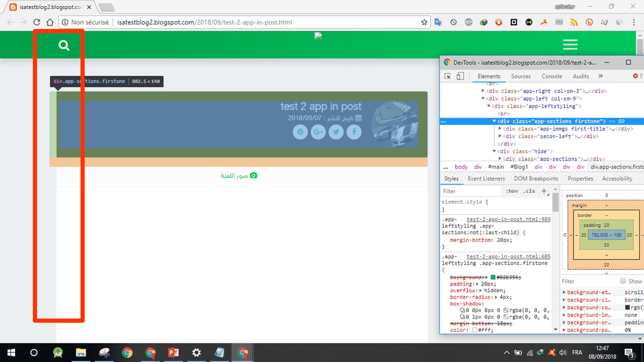The image size is (644, 362).
Task: Open source link test-2-app-in-post.html:605
Action: (x=508, y=256)
